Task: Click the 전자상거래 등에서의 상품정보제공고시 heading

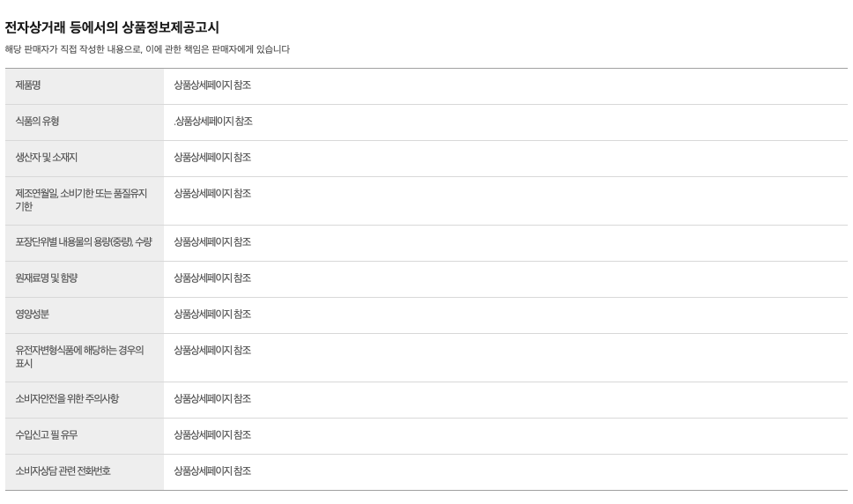Action: tap(113, 28)
